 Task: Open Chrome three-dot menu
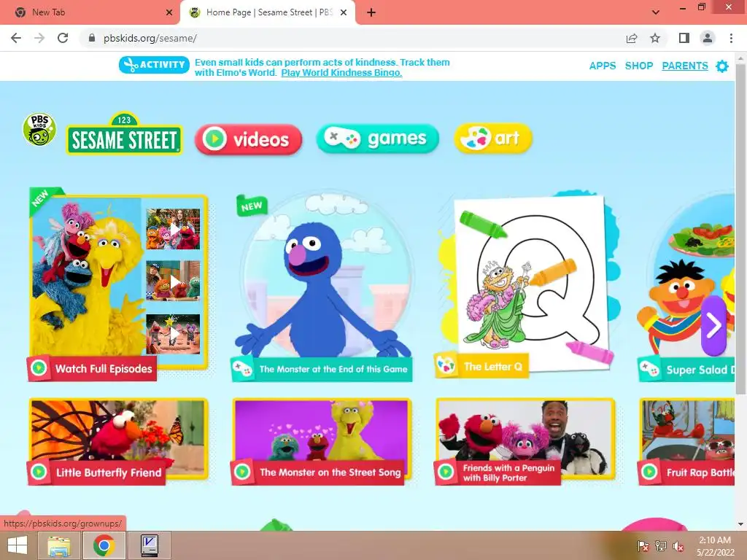731,38
